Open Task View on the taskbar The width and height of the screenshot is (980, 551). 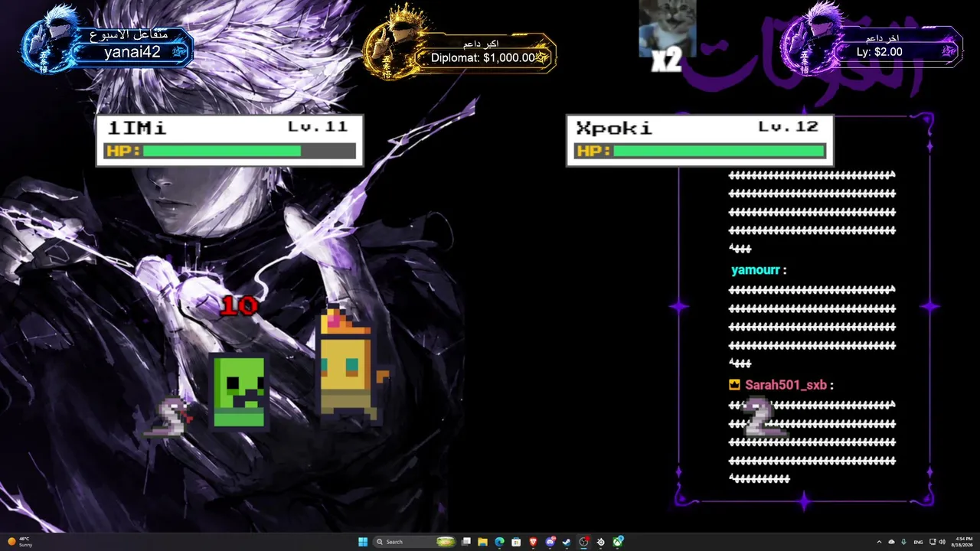coord(466,542)
